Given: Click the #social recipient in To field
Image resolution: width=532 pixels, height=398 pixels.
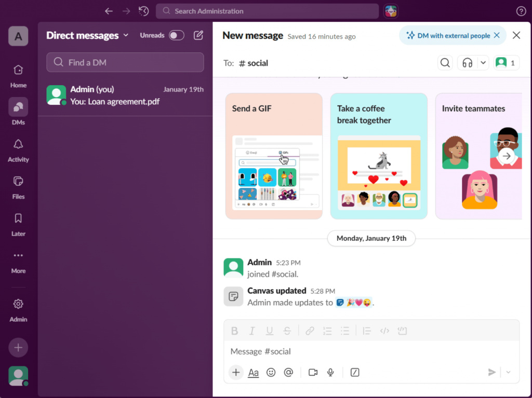Looking at the screenshot, I should [x=254, y=63].
